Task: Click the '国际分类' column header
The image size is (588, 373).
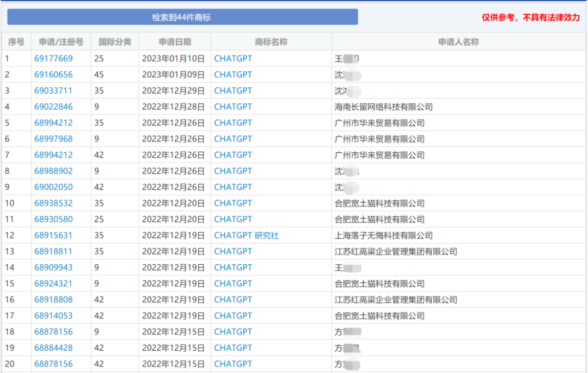Action: point(115,42)
